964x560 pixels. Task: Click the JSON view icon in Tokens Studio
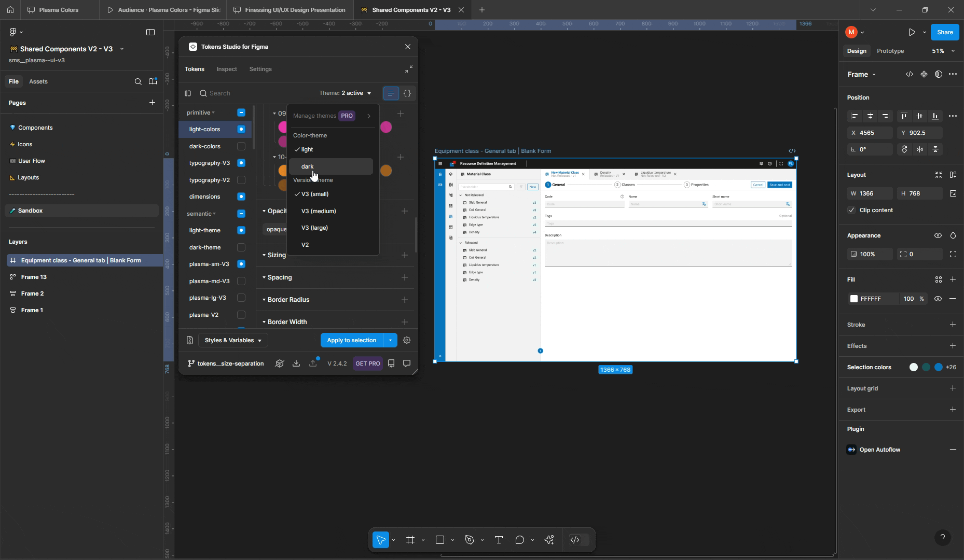[x=407, y=93]
